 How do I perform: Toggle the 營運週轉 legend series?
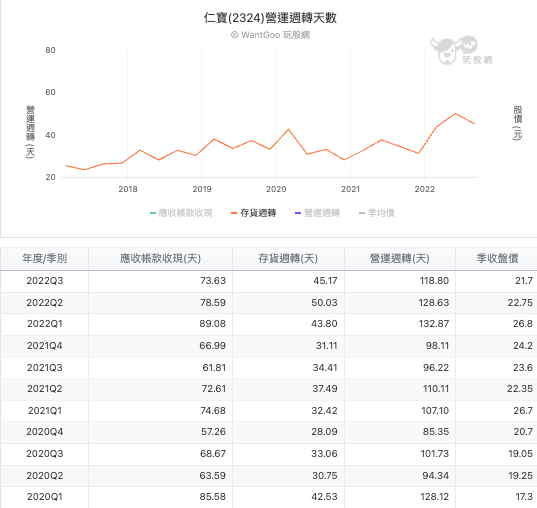[x=317, y=213]
